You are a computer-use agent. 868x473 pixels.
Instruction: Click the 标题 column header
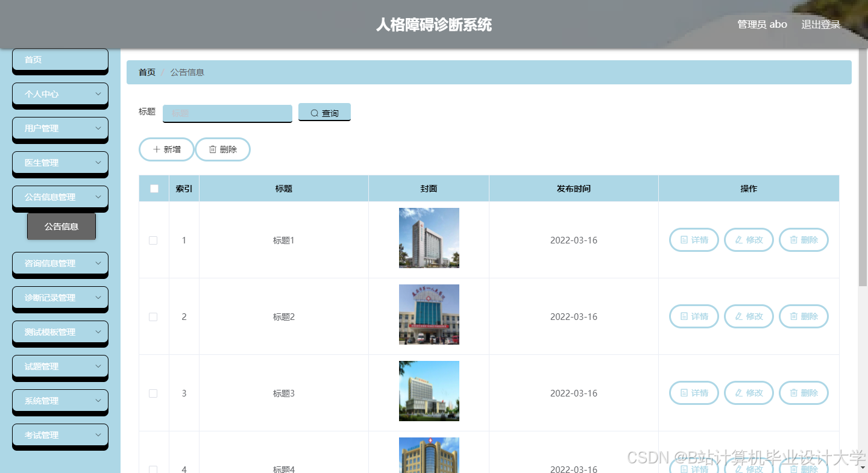284,189
